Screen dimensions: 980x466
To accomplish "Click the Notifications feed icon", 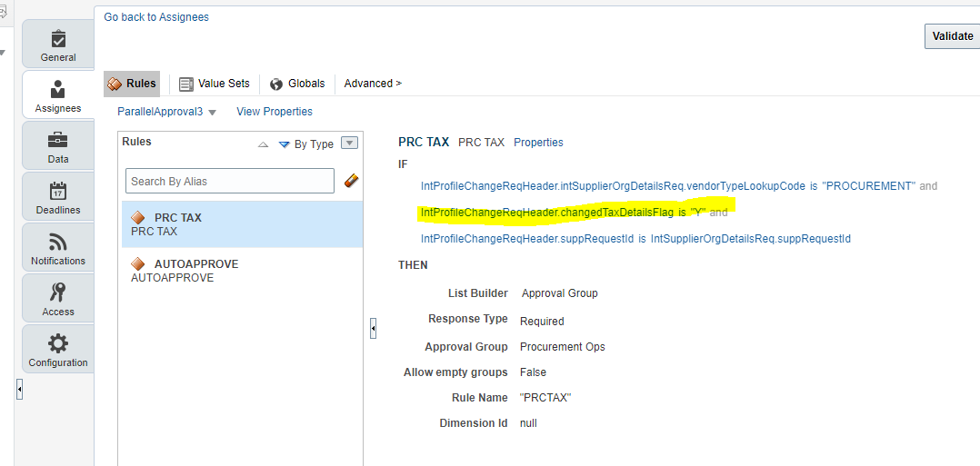I will [58, 242].
